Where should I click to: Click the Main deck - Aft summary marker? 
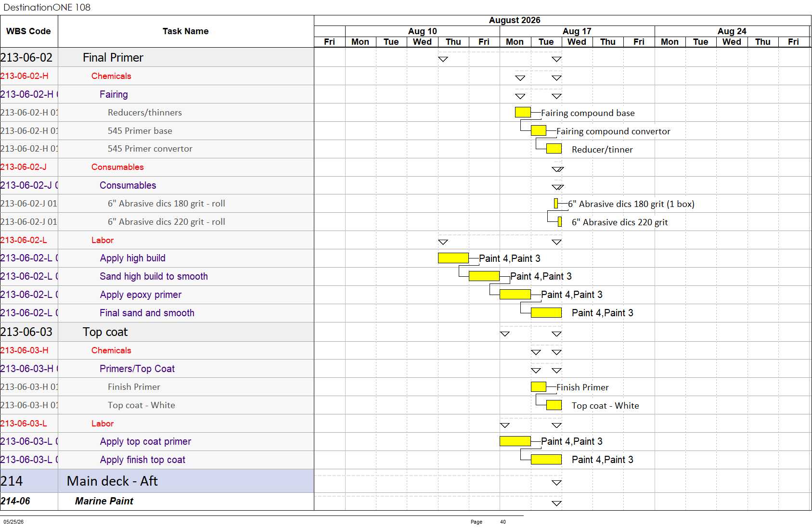557,483
